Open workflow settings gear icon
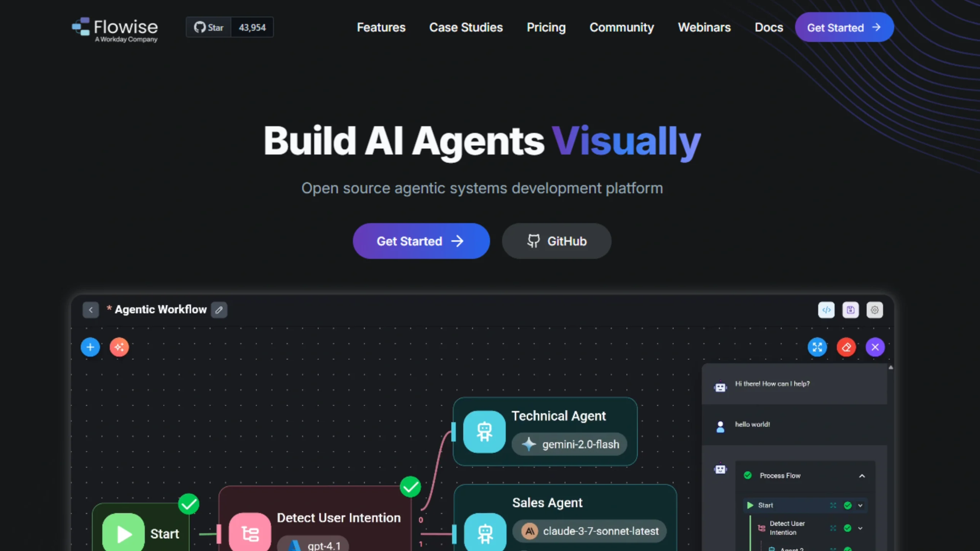This screenshot has height=551, width=980. (x=875, y=310)
